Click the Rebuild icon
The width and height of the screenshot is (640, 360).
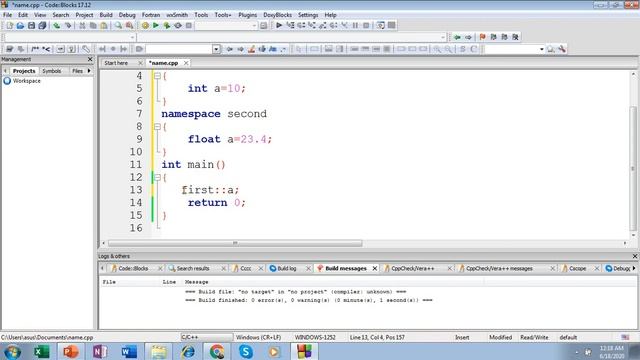(178, 26)
